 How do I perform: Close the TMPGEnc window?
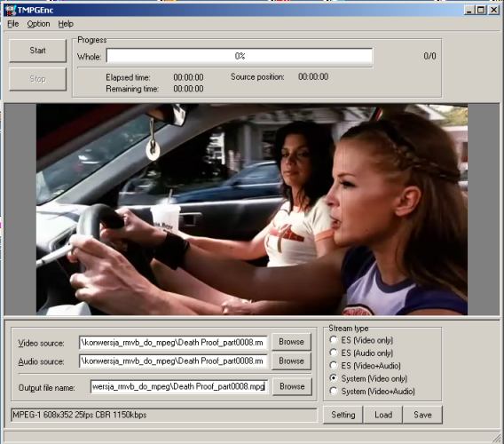(493, 11)
